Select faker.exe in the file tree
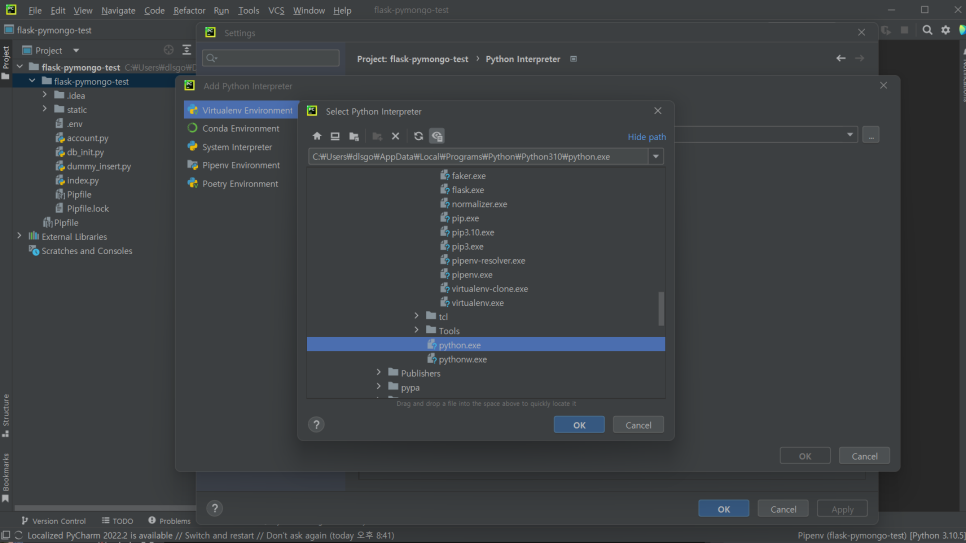Viewport: 966px width, 543px height. click(463, 176)
